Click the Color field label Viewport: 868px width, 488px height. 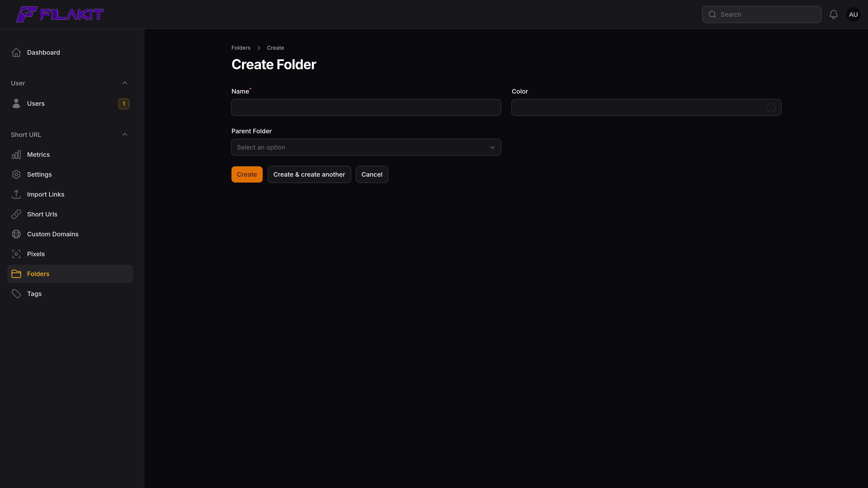520,91
